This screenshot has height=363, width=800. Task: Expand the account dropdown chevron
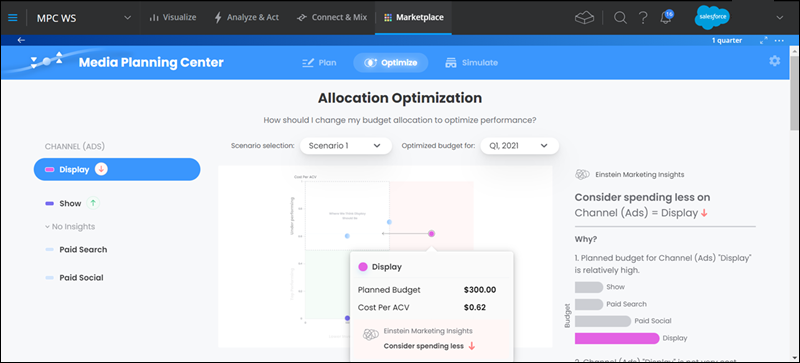779,18
